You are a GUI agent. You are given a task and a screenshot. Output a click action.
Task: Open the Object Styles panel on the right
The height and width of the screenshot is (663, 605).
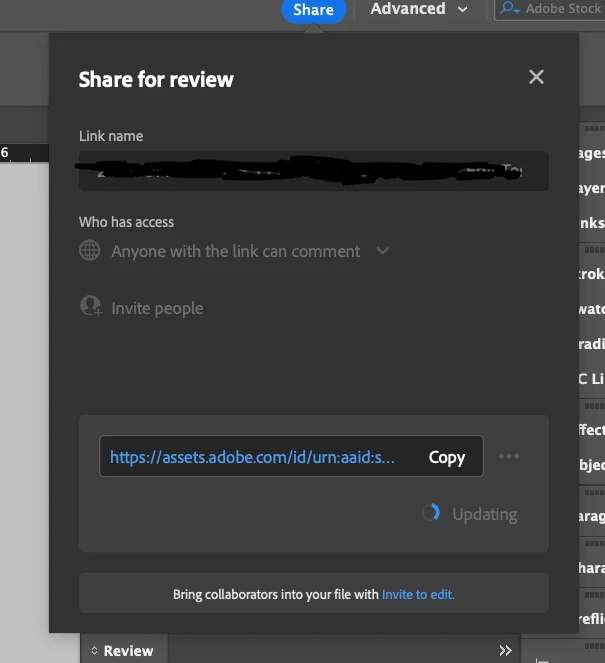tap(592, 465)
